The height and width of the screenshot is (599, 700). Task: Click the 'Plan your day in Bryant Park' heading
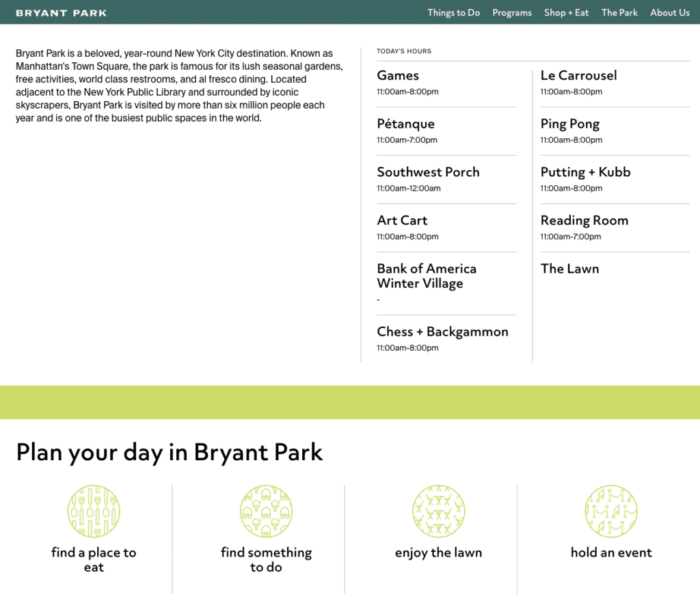170,452
